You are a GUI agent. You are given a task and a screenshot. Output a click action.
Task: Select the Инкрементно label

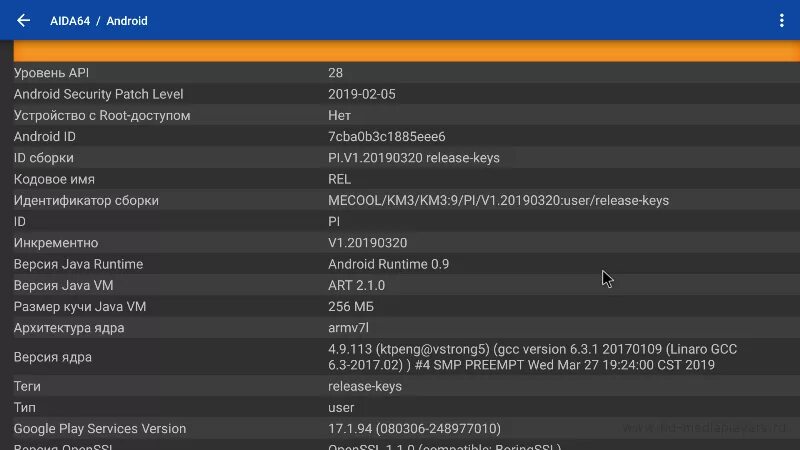(56, 243)
